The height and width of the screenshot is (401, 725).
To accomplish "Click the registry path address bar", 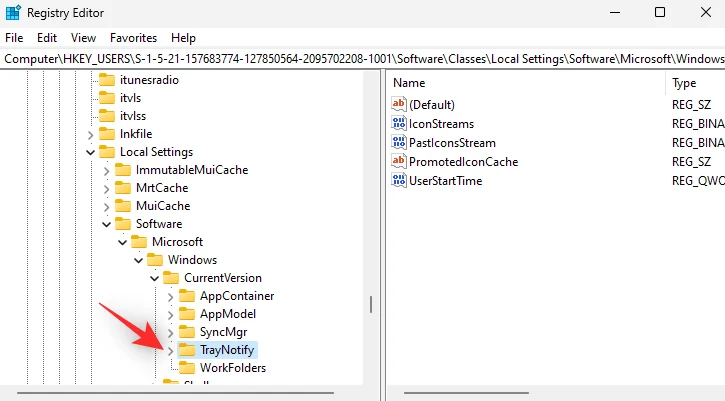I will [x=362, y=59].
